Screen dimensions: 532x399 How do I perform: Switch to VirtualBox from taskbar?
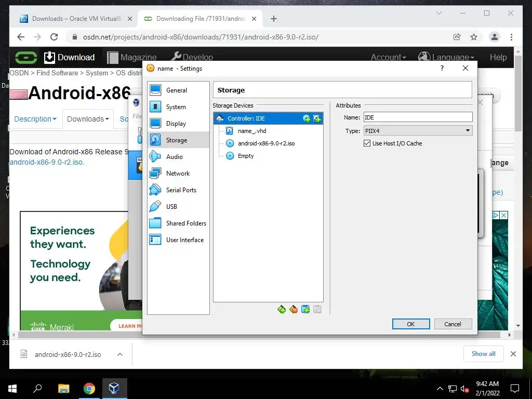coord(114,388)
